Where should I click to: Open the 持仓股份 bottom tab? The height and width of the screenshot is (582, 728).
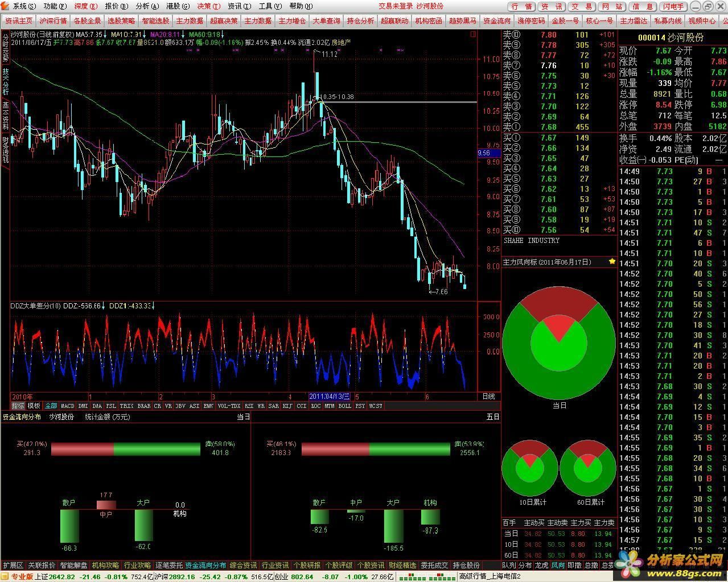[x=466, y=566]
